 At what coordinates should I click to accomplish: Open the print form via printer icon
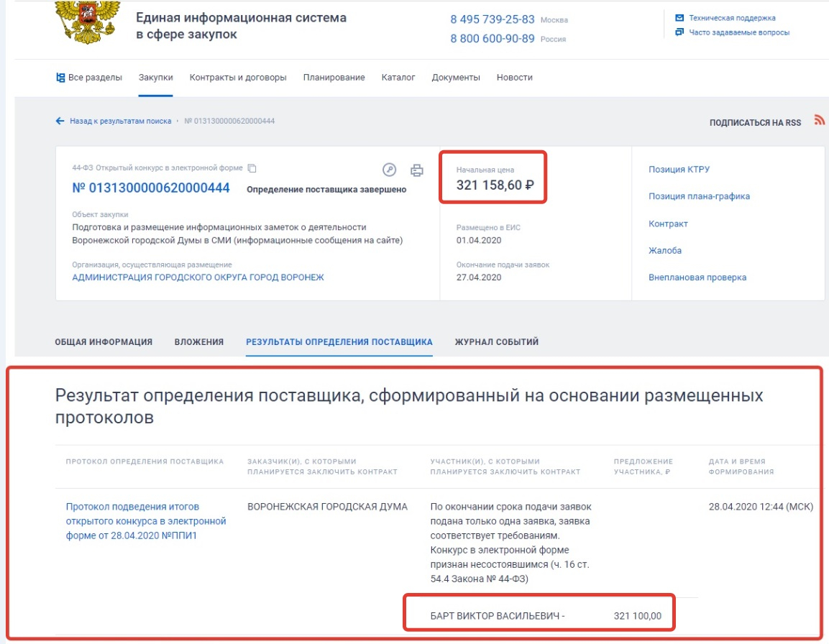416,170
